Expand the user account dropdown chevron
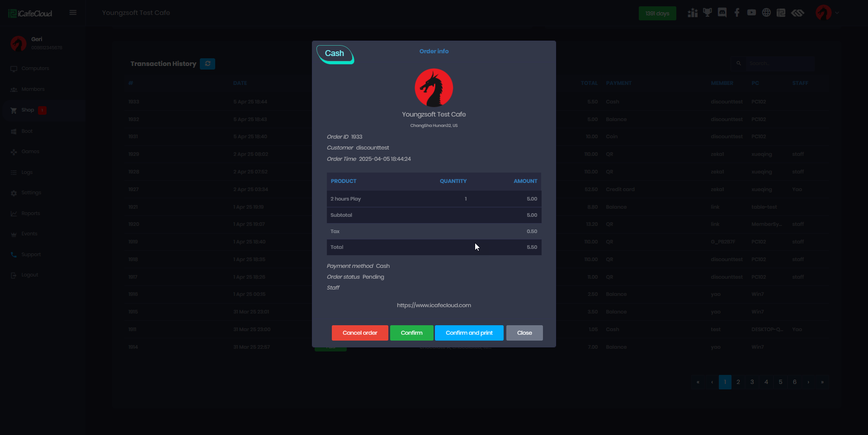The height and width of the screenshot is (435, 868). tap(837, 13)
